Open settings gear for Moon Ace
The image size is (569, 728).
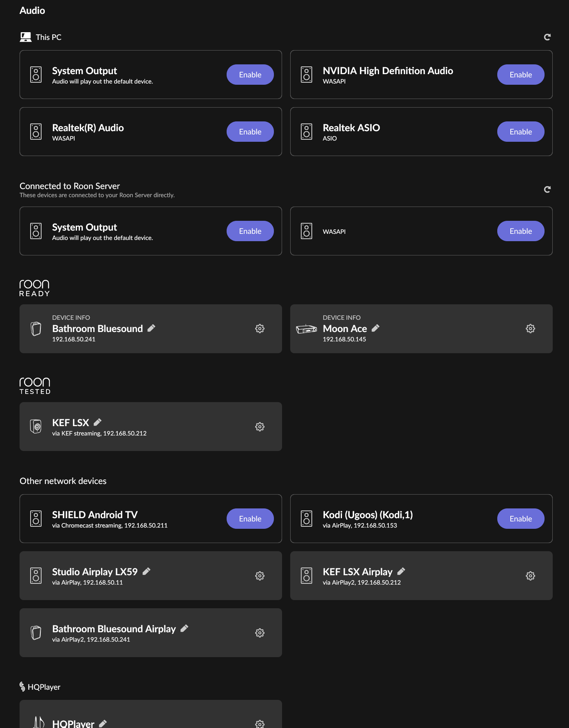[x=530, y=328]
